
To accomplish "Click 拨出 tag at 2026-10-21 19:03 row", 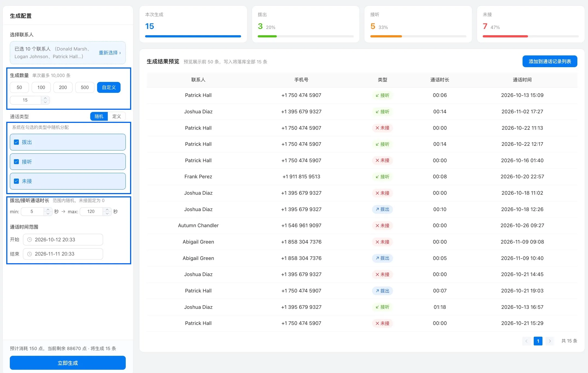I will (x=382, y=291).
